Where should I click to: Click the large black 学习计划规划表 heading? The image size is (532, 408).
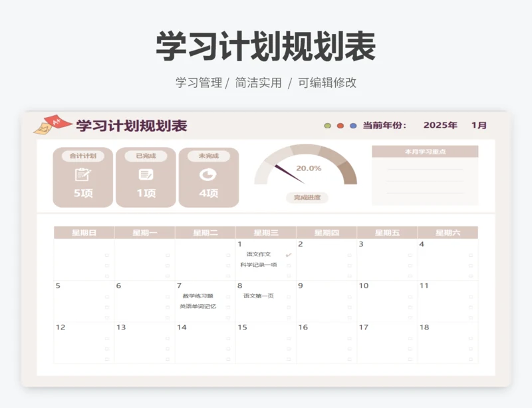coord(265,46)
